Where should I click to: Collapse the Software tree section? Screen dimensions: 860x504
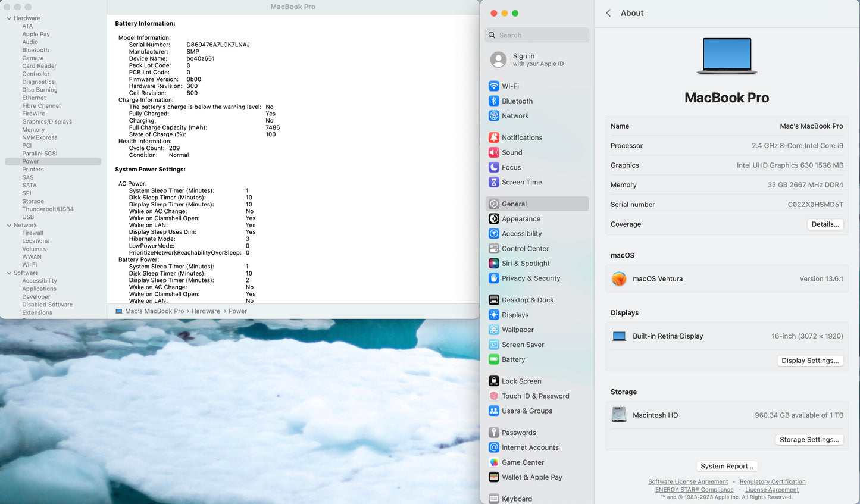point(9,273)
